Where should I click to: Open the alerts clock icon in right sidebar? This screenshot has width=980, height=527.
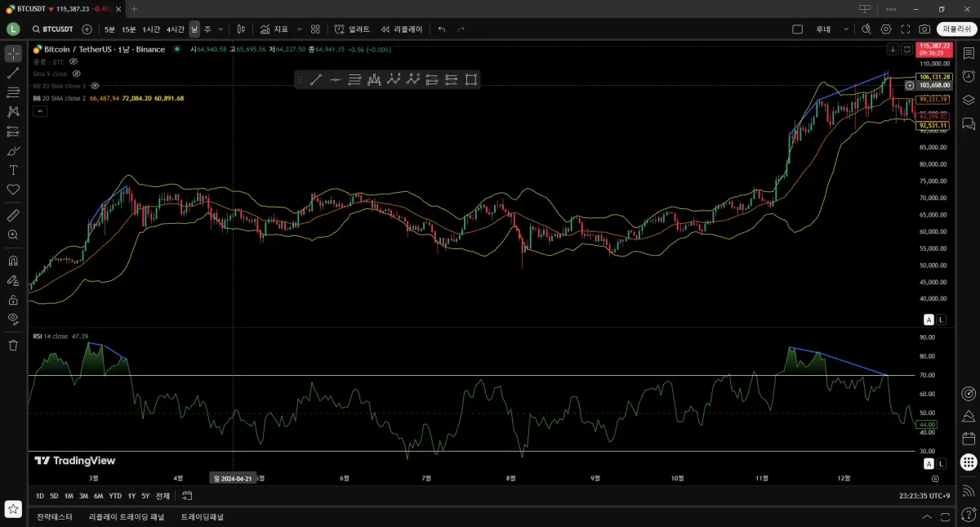(x=969, y=77)
